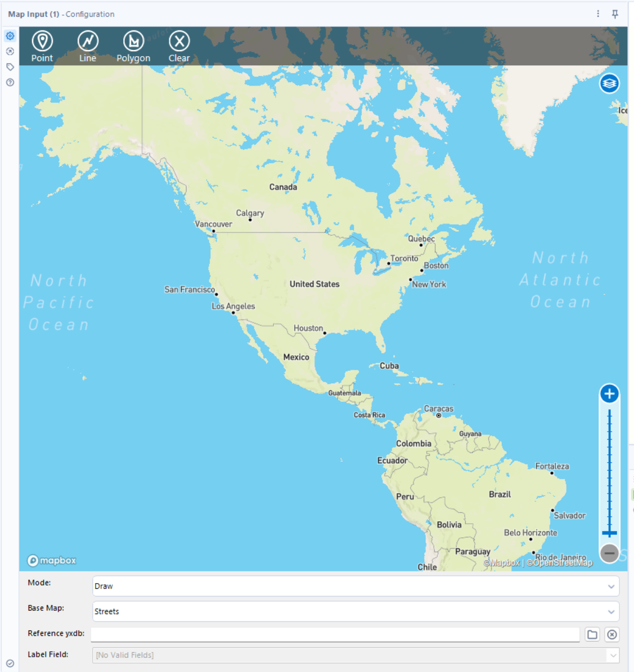Expand the Mode dropdown showing Draw
Image resolution: width=634 pixels, height=672 pixels.
coord(356,586)
